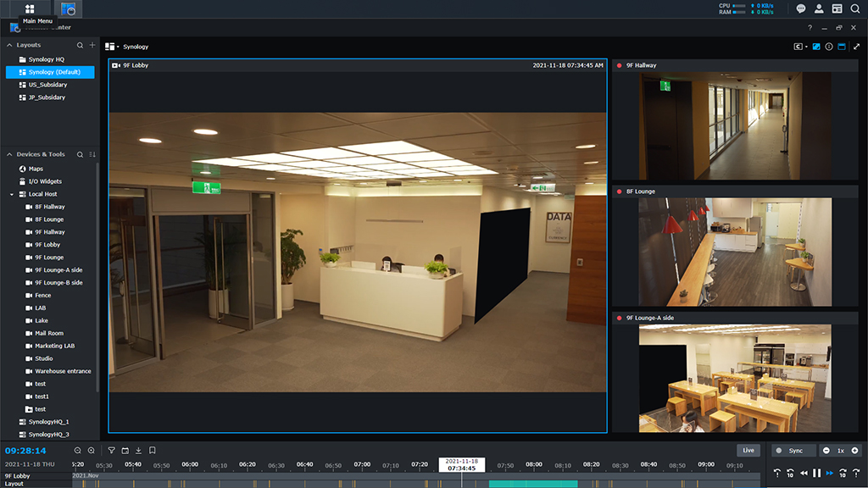Screen dimensions: 868x488
Task: Click the download recording icon
Action: click(138, 451)
